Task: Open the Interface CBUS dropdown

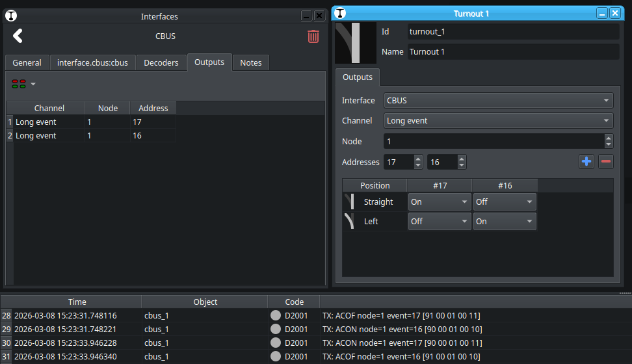Action: [x=498, y=101]
